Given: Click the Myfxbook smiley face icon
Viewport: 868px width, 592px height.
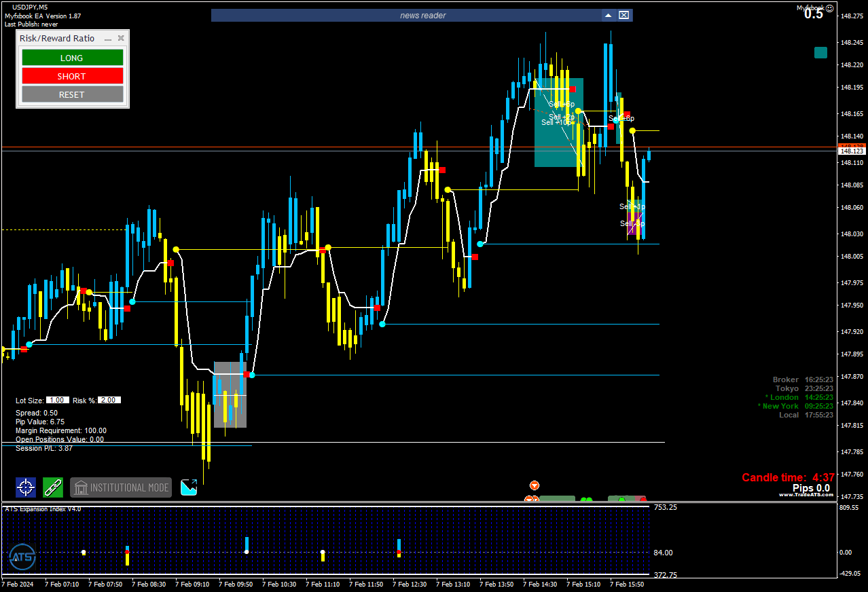Looking at the screenshot, I should (x=829, y=8).
